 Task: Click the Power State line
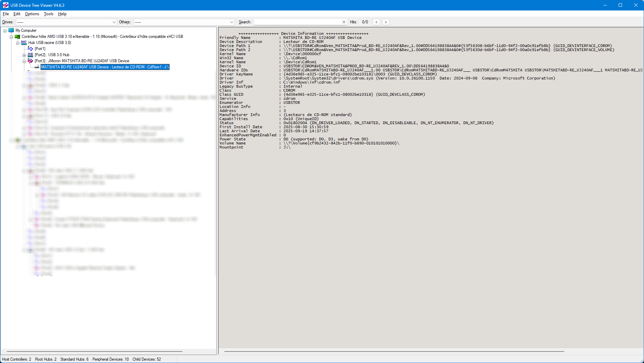tap(294, 139)
